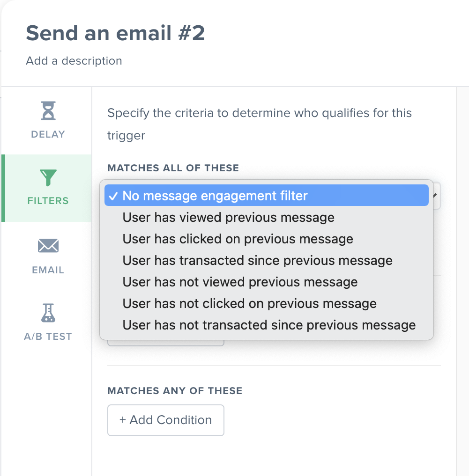Click the '+ Add Condition' button
This screenshot has height=476, width=469.
166,420
